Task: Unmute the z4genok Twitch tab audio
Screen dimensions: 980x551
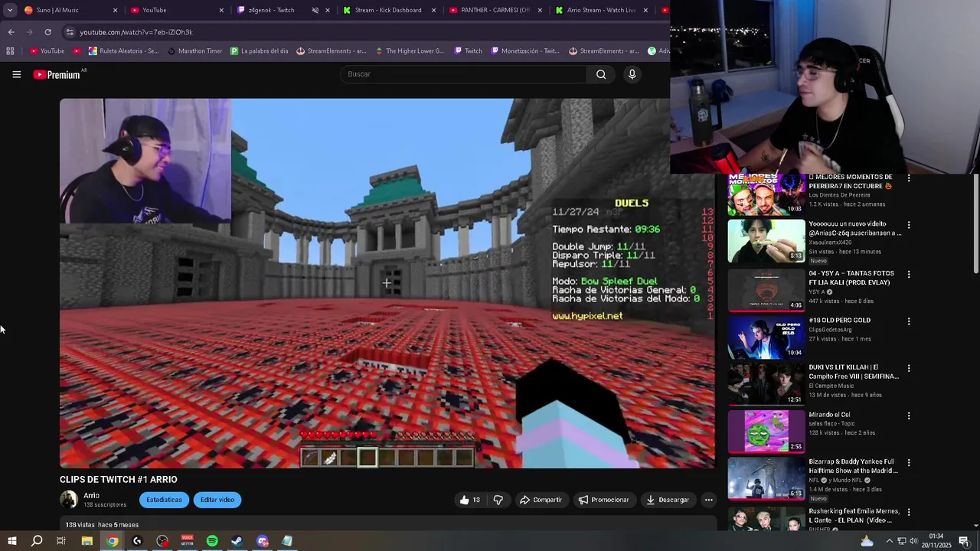Action: coord(315,10)
